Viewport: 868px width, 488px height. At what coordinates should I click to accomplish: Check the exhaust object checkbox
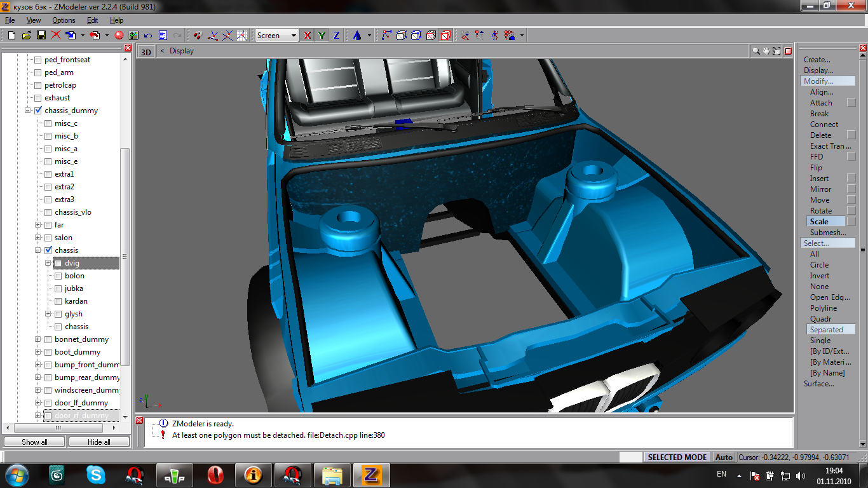(x=38, y=98)
